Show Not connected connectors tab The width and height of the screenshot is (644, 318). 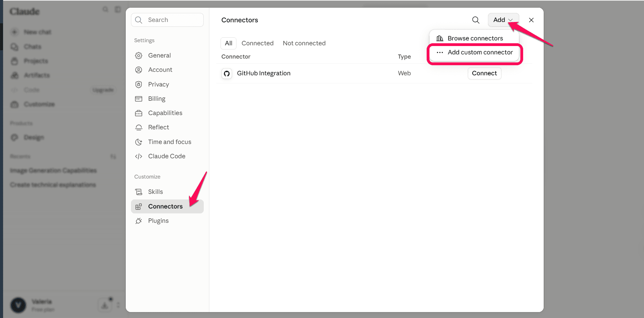click(x=304, y=43)
